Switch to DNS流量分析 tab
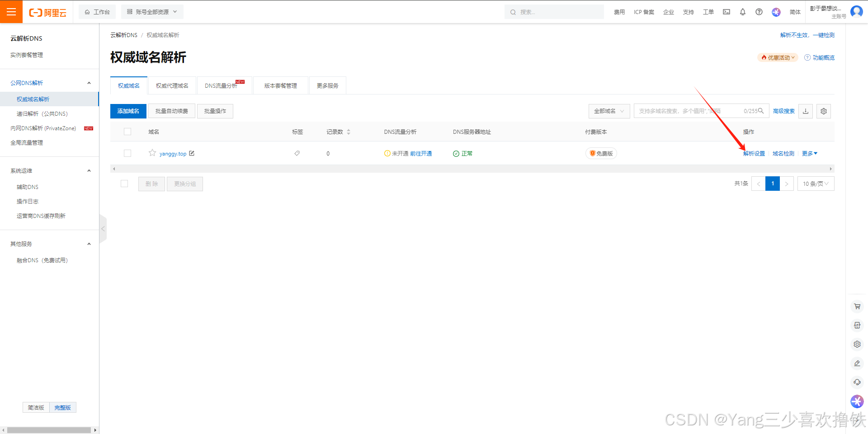 224,85
